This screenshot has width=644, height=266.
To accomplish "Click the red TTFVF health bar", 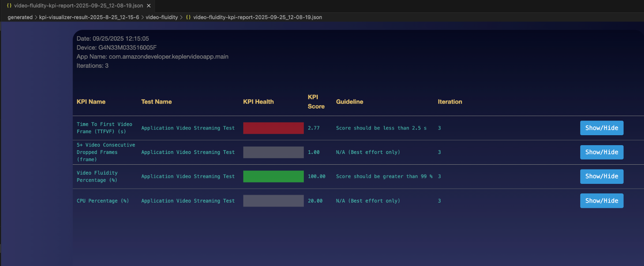I will (273, 128).
